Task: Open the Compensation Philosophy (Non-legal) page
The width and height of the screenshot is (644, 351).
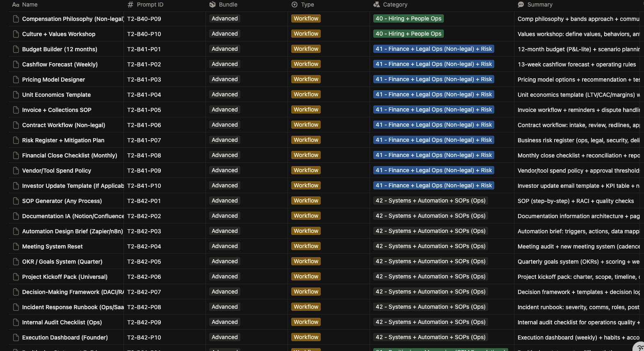Action: point(73,19)
